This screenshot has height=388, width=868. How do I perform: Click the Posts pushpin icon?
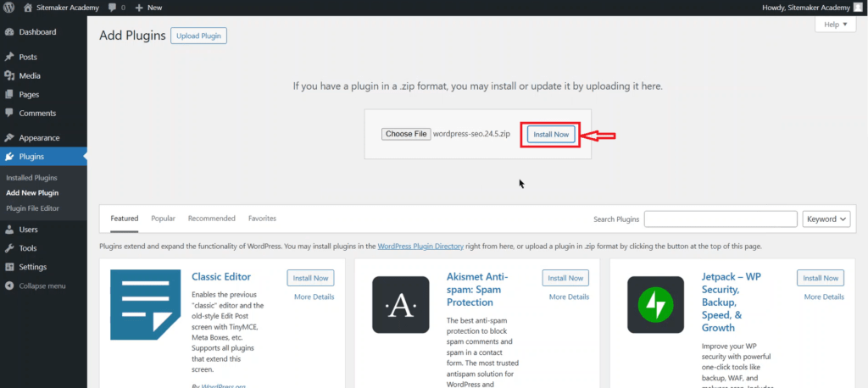tap(8, 57)
